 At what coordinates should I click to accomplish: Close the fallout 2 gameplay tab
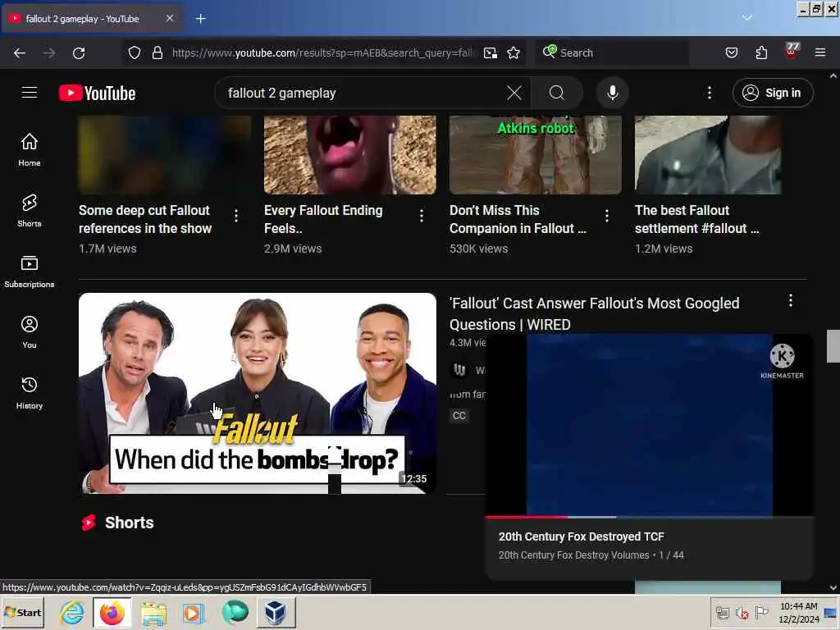tap(170, 18)
